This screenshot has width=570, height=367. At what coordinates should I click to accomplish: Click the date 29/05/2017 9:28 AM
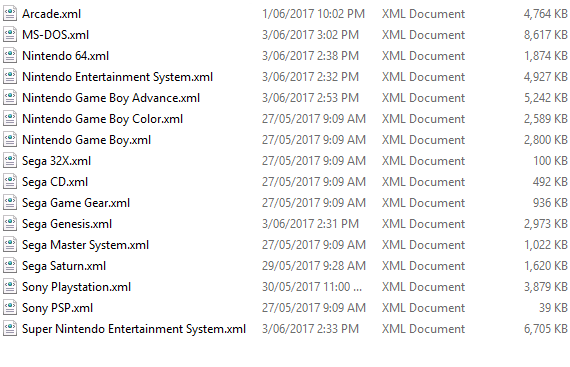[x=314, y=266]
